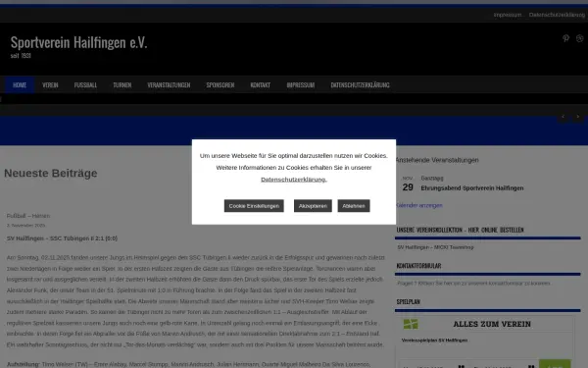The image size is (588, 368).
Task: Click the Ganztägig event label
Action: 432,178
